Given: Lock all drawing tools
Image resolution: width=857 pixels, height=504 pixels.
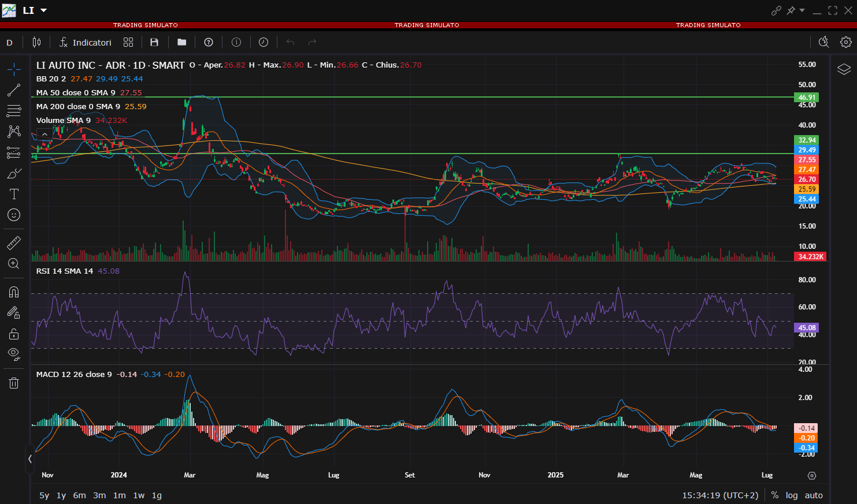Looking at the screenshot, I should coord(14,334).
